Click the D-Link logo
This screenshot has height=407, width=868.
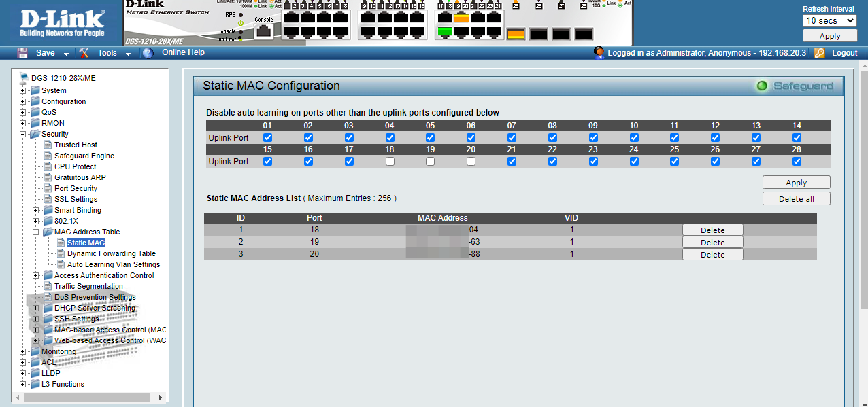(62, 22)
